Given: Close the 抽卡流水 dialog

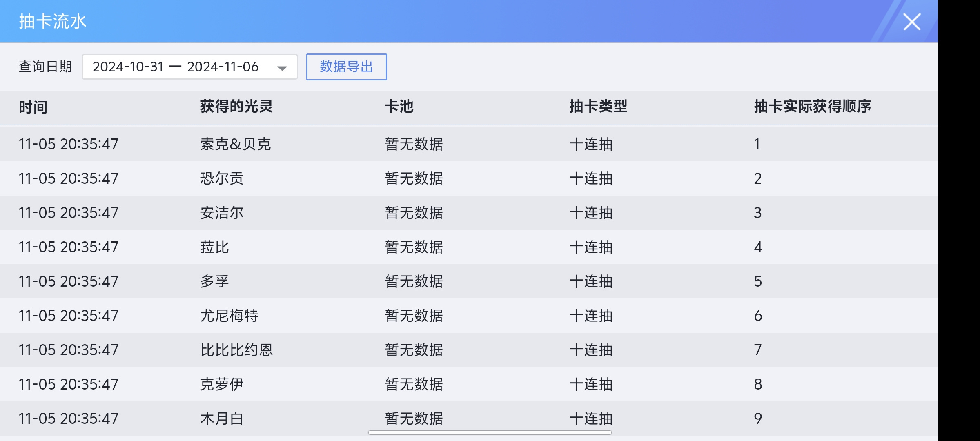Looking at the screenshot, I should pos(912,22).
